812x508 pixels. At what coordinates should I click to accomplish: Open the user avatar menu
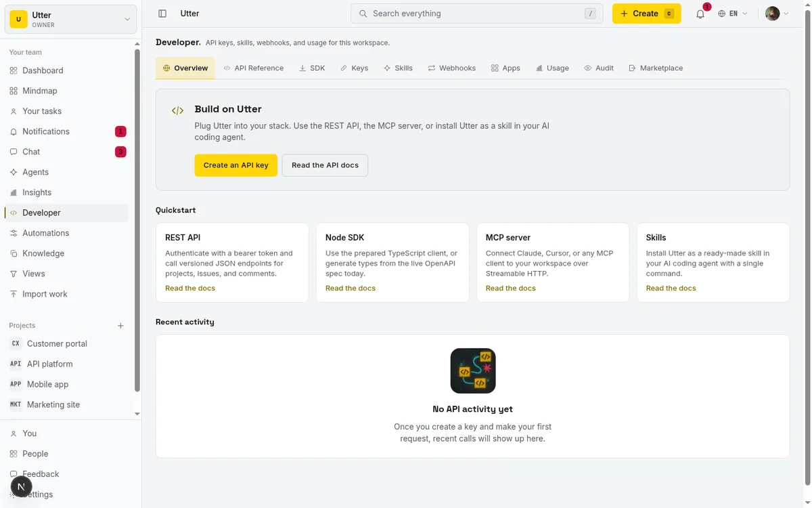777,14
